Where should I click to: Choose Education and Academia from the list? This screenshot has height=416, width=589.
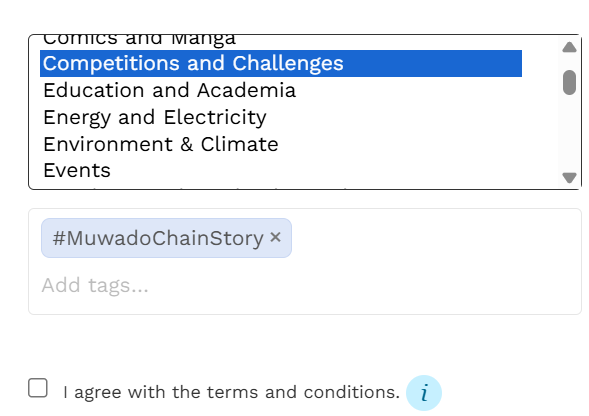pyautogui.click(x=281, y=90)
